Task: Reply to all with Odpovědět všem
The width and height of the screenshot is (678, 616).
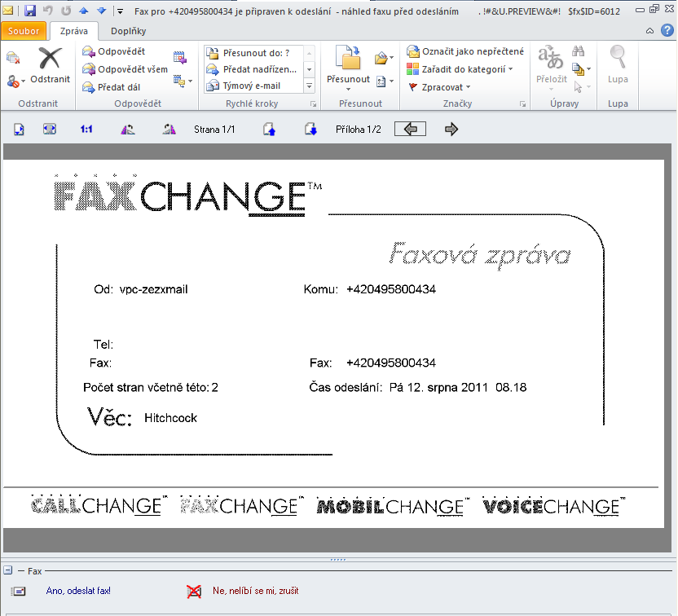Action: click(125, 69)
